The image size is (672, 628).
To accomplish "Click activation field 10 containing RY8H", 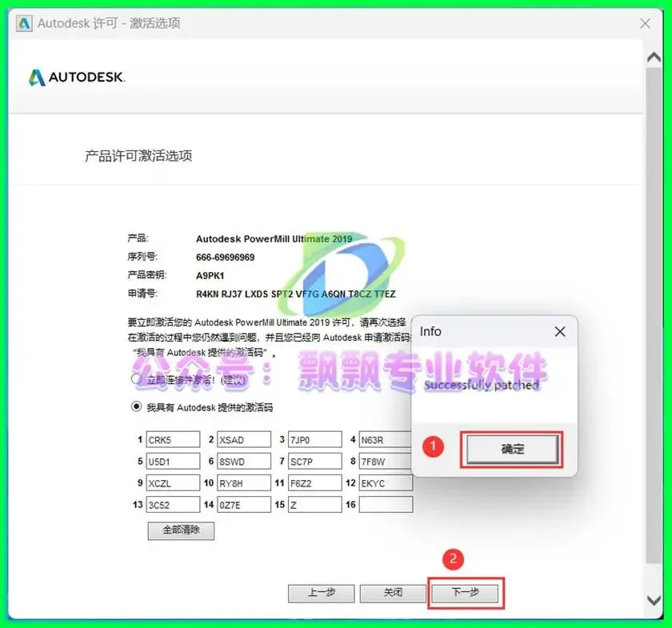I will 244,483.
